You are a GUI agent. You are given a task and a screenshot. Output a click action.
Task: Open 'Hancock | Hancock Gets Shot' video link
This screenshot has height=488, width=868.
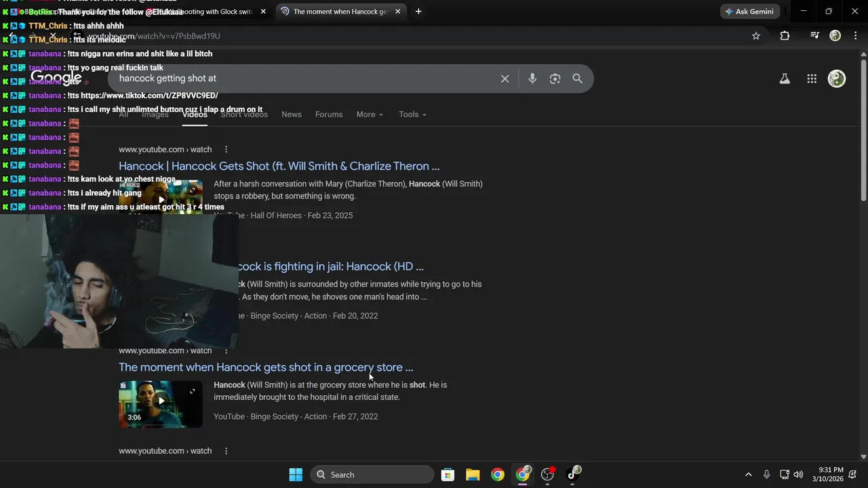coord(279,166)
